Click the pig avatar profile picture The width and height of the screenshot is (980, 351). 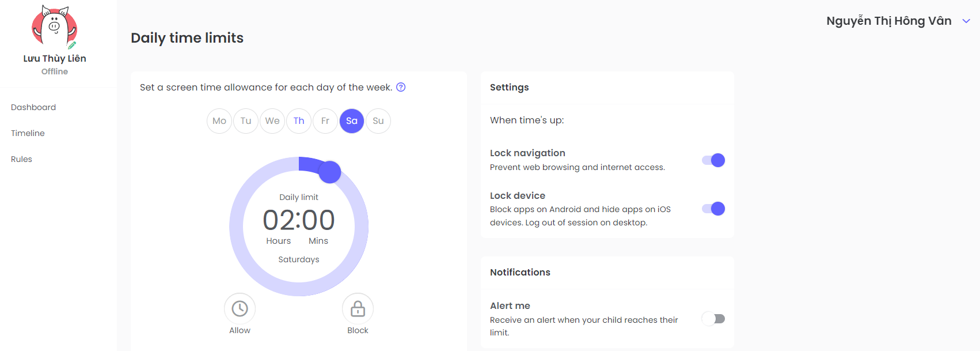pos(55,27)
